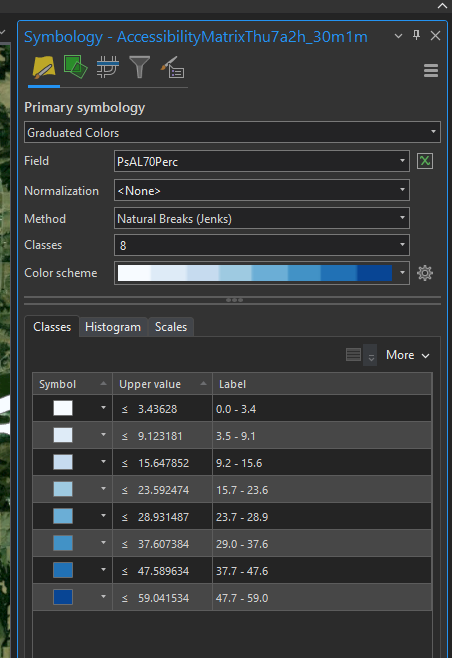Switch to the Scales tab

click(171, 327)
